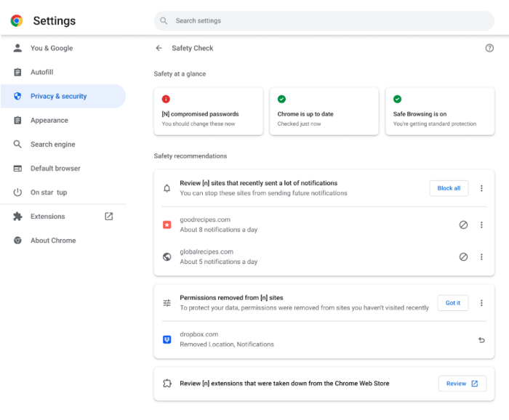This screenshot has width=509, height=420.
Task: Go back using the Safety Check arrow
Action: (x=159, y=48)
